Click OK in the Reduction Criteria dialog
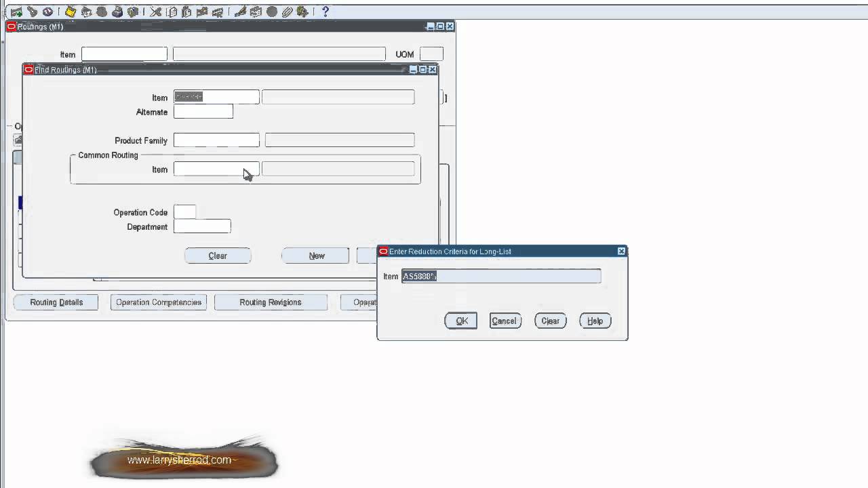The image size is (868, 488). coord(461,321)
